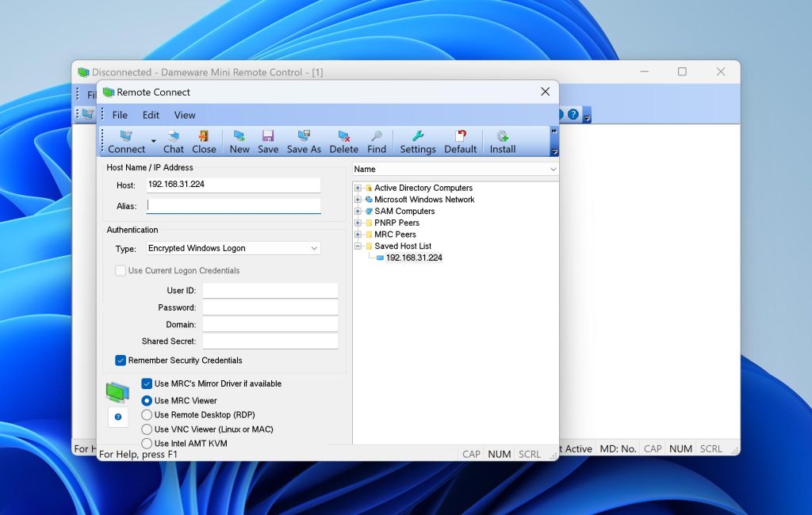
Task: Open the View menu
Action: click(185, 115)
